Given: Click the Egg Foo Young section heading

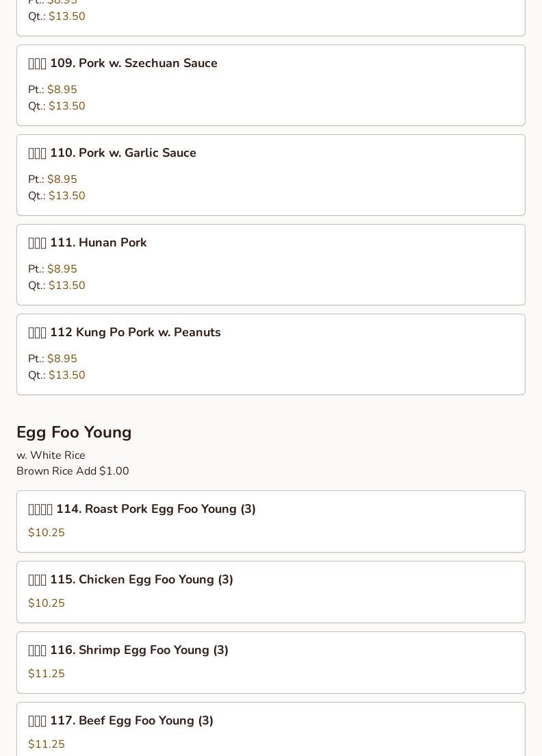Looking at the screenshot, I should click(x=74, y=432).
